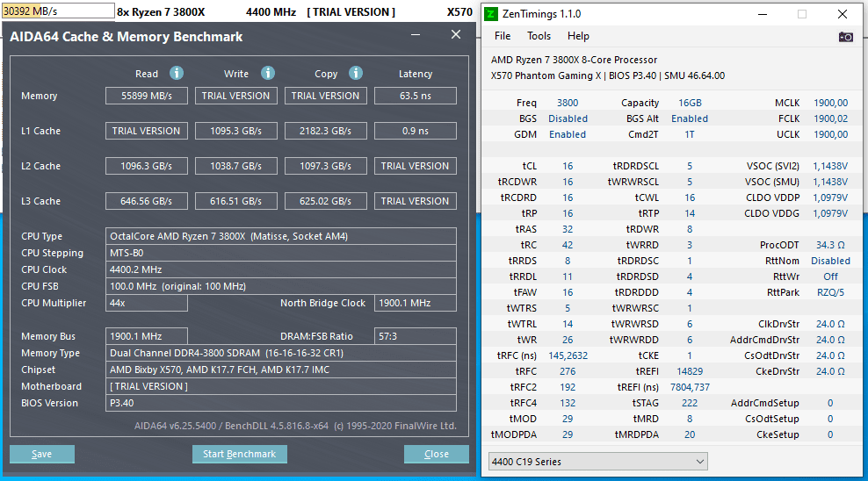Click the BGS value Disabled

(568, 118)
